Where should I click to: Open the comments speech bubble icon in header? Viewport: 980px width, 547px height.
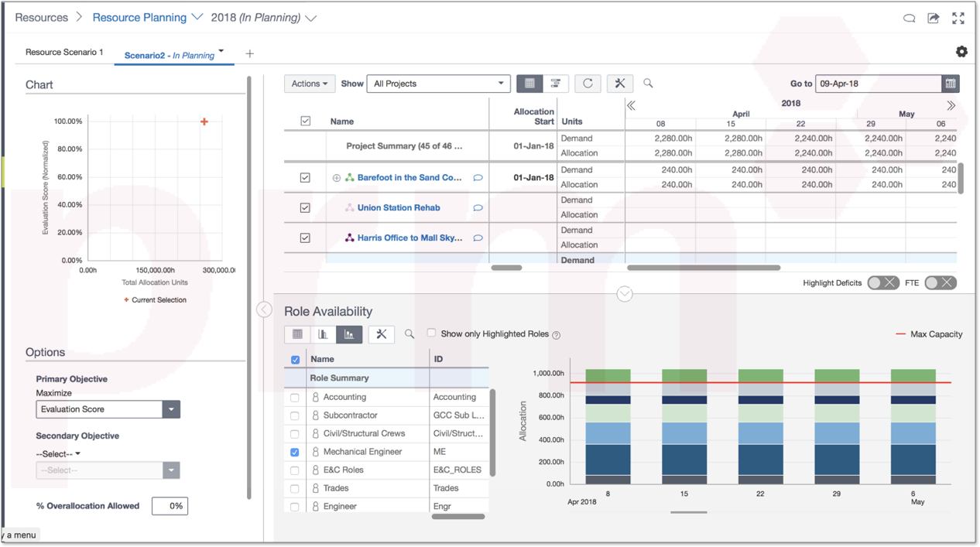tap(910, 18)
